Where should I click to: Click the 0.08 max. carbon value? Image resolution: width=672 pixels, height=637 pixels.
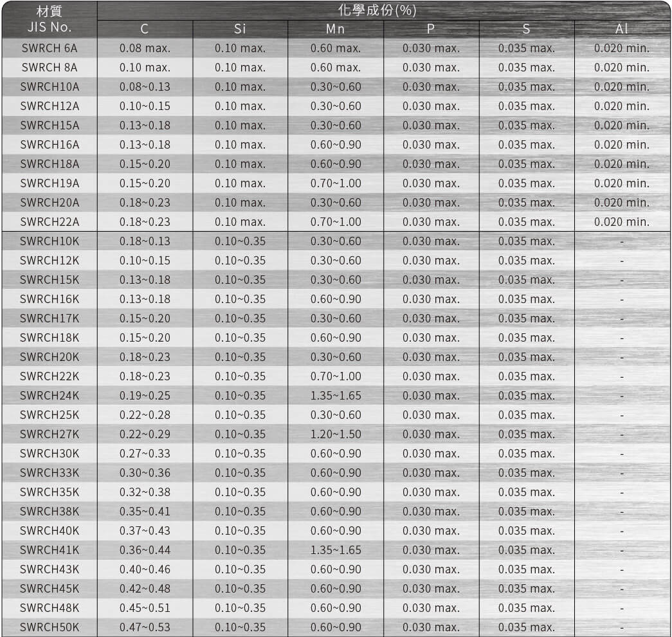[x=145, y=48]
